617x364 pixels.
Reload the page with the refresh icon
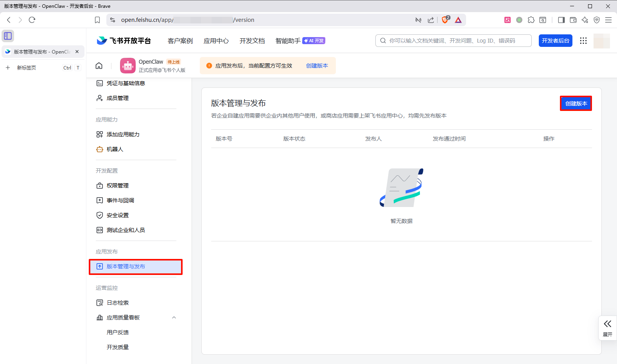click(32, 20)
